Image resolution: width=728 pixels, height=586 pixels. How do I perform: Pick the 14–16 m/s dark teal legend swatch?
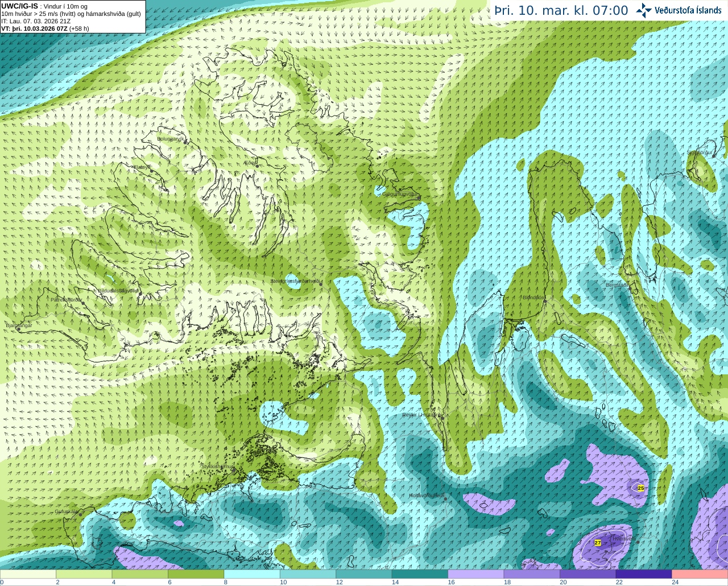420,574
